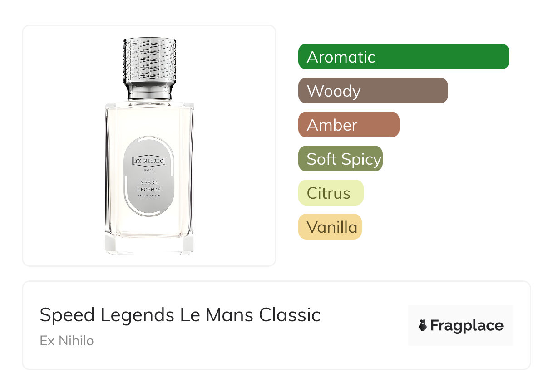Select the brown Woody accord bar
553x392 pixels.
coord(373,91)
